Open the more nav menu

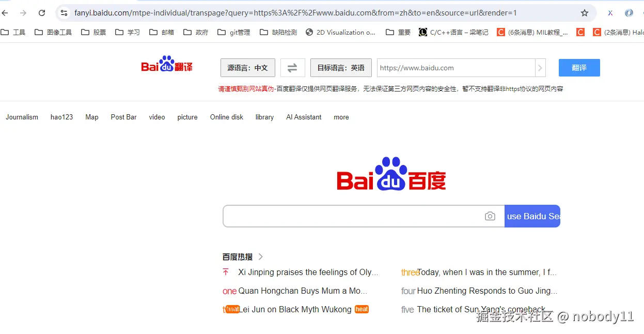tap(341, 117)
